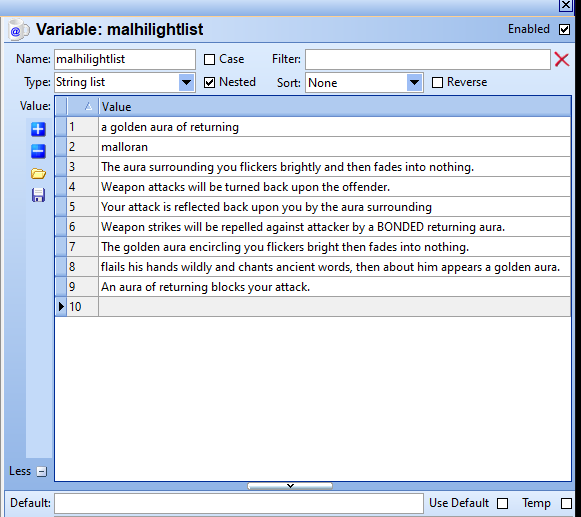The width and height of the screenshot is (581, 517).
Task: Open file with yellow folder icon
Action: [38, 173]
